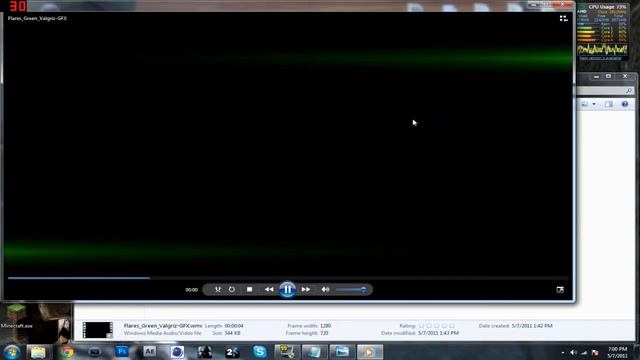
Task: Open the taskbar icon labeled 2K
Action: click(x=232, y=352)
